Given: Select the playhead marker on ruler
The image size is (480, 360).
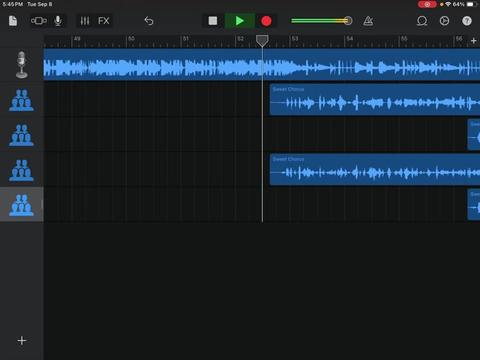Looking at the screenshot, I should pyautogui.click(x=262, y=41).
